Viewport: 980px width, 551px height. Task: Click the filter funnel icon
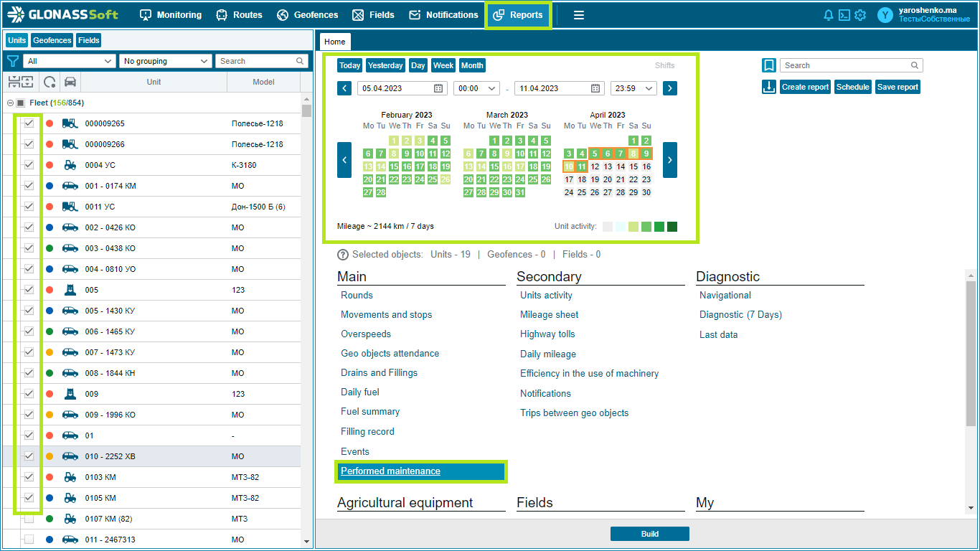(12, 61)
